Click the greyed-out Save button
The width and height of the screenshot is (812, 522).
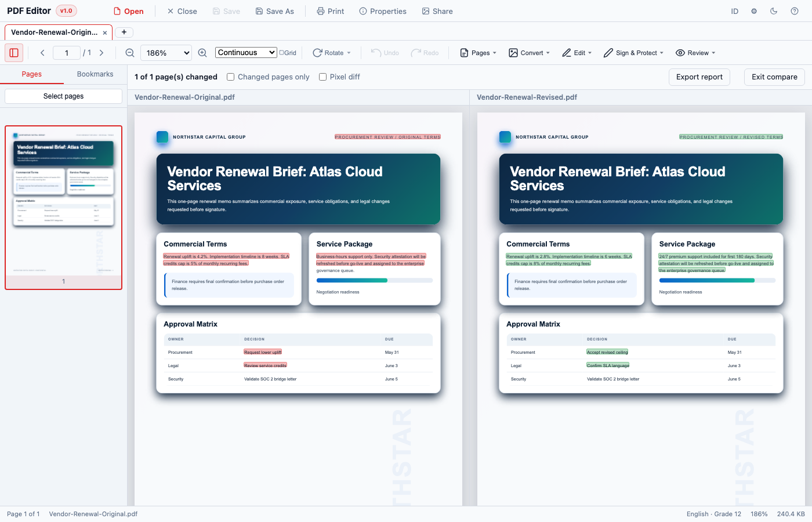pos(226,11)
